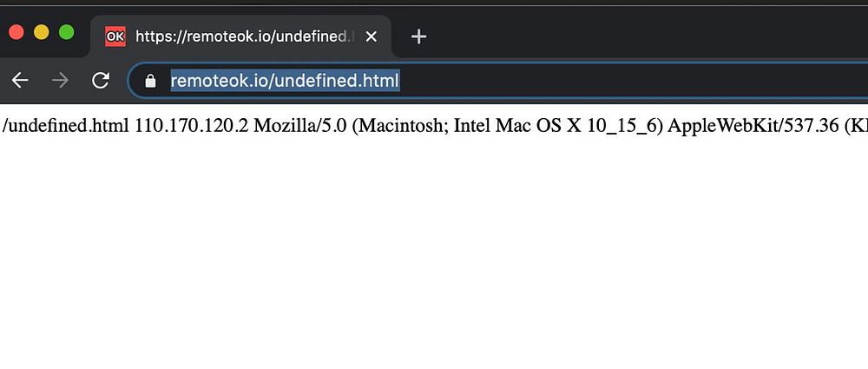Click the highlighted URL in address bar

click(x=285, y=81)
